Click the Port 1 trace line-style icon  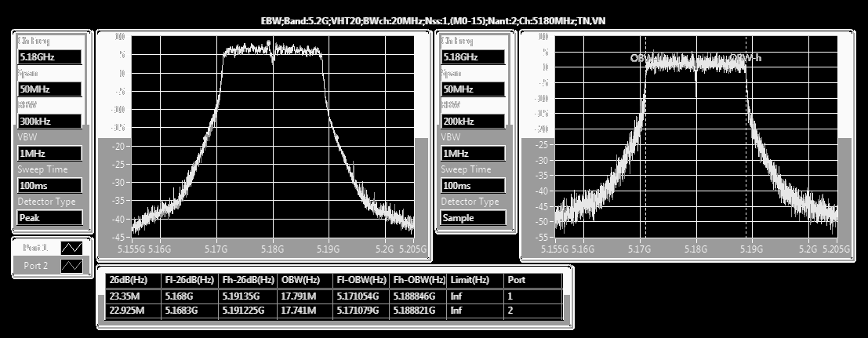click(x=71, y=247)
